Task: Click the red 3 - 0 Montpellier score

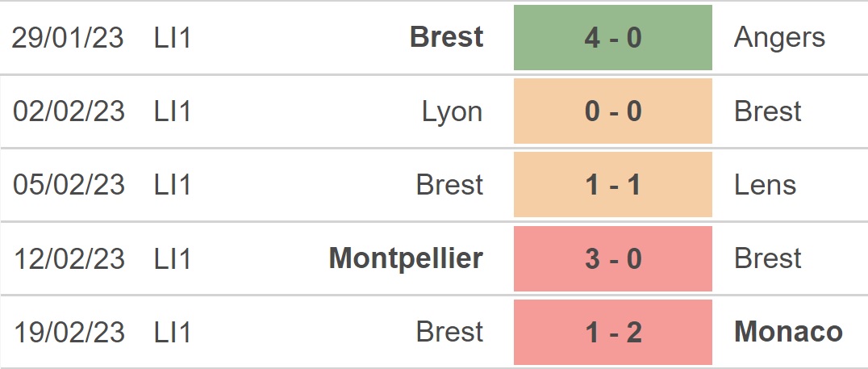Action: point(613,258)
